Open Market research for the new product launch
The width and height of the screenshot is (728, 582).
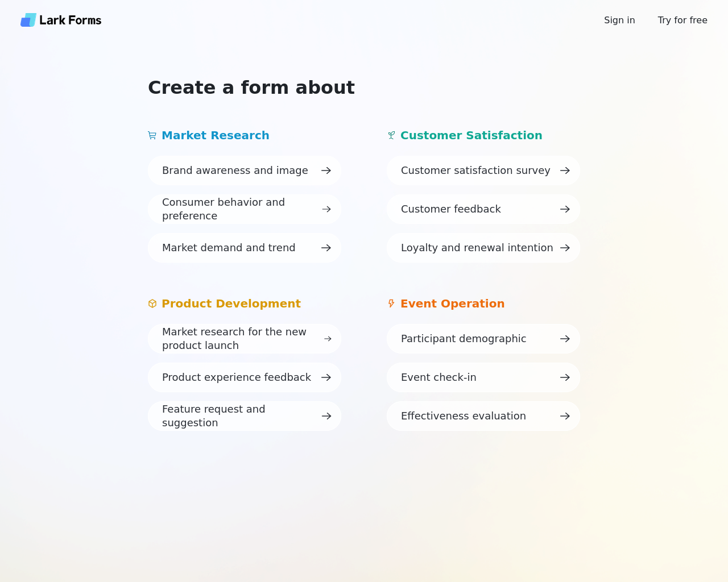(245, 339)
